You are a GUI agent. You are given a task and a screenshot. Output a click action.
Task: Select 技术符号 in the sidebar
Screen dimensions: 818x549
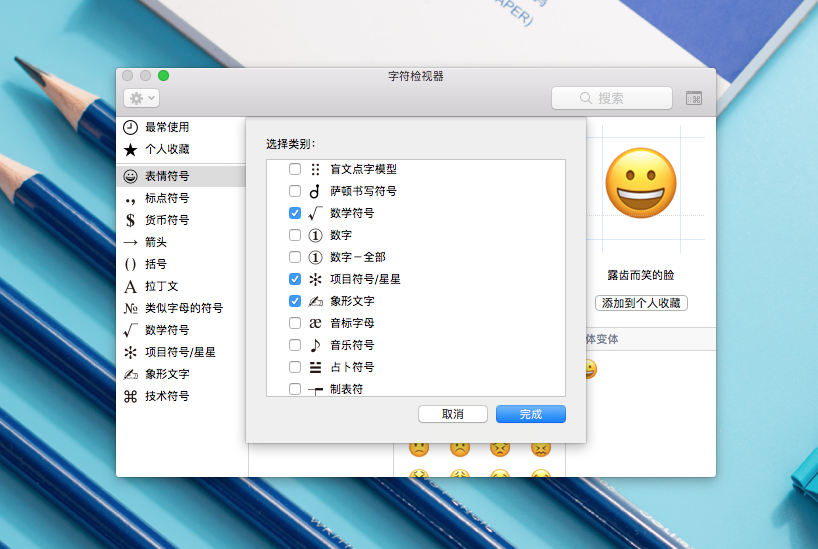[183, 396]
